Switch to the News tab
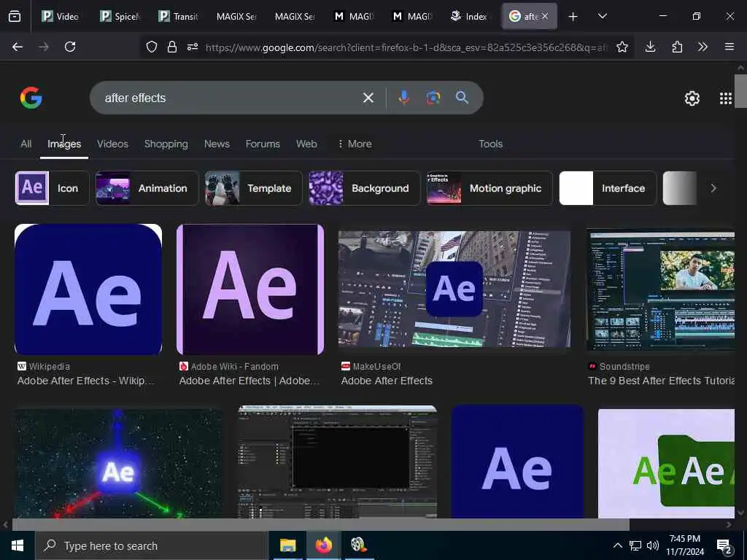 (x=217, y=144)
